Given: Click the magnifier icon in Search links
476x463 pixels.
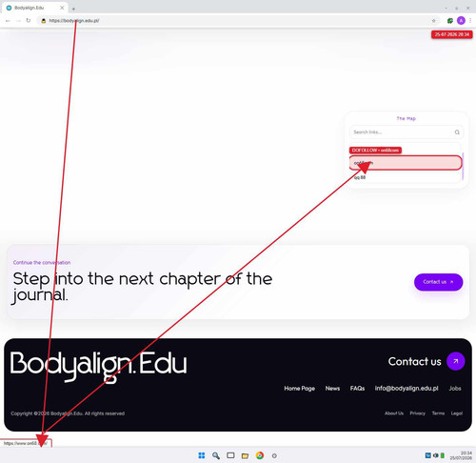Looking at the screenshot, I should pos(457,132).
